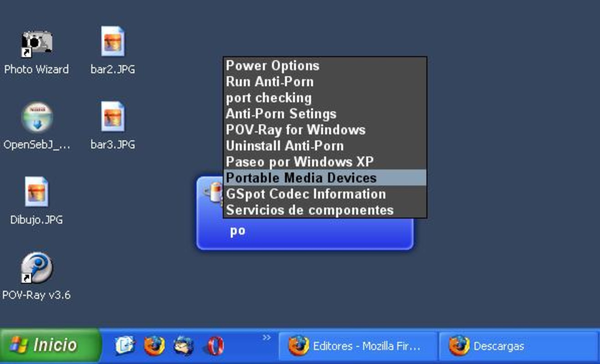This screenshot has height=364, width=600.
Task: Select GSpot Codec Information option
Action: (306, 193)
